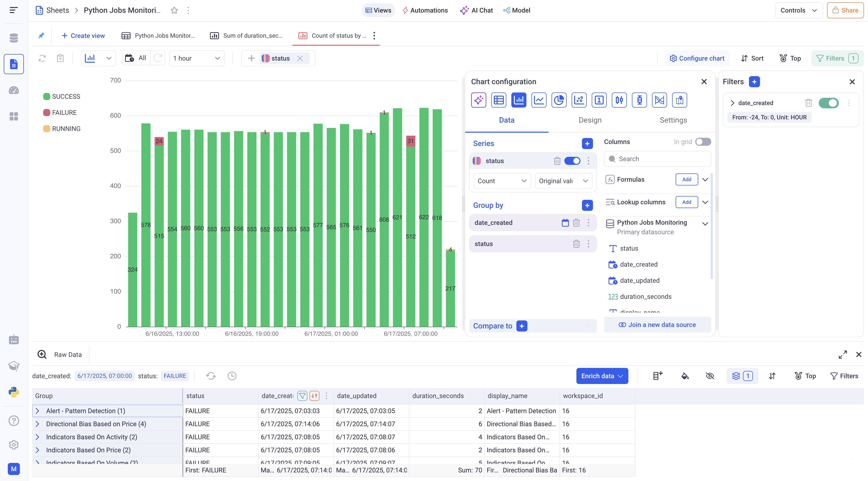868x481 pixels.
Task: Click the FAILURE legend color swatch
Action: pos(46,113)
